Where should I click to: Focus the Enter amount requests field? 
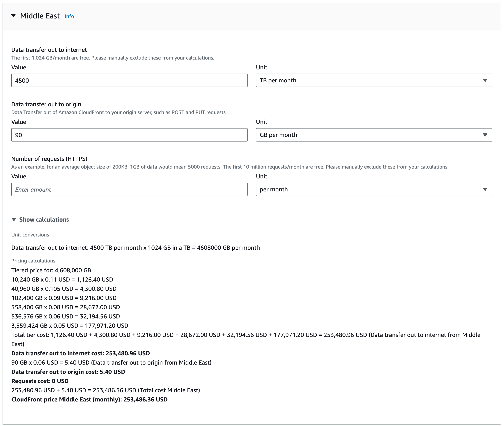pyautogui.click(x=129, y=190)
